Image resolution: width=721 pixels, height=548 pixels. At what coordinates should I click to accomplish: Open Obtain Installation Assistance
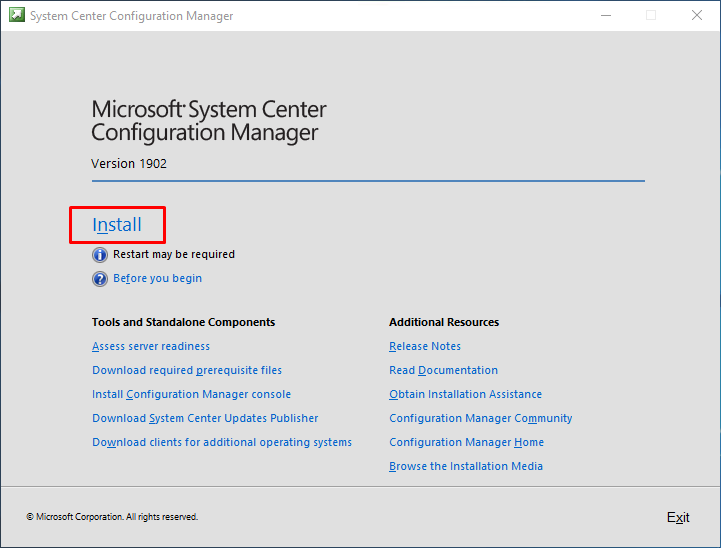tap(465, 394)
